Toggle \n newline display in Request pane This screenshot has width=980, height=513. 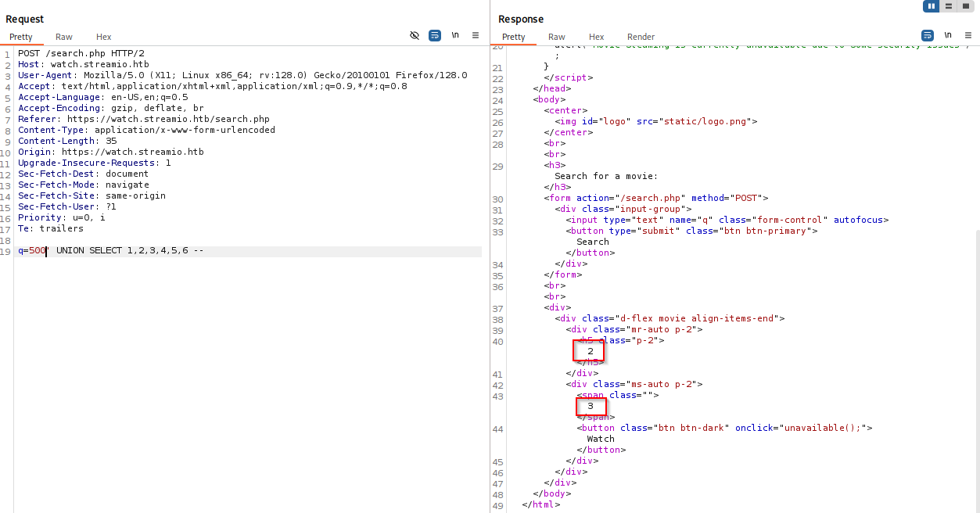point(455,36)
